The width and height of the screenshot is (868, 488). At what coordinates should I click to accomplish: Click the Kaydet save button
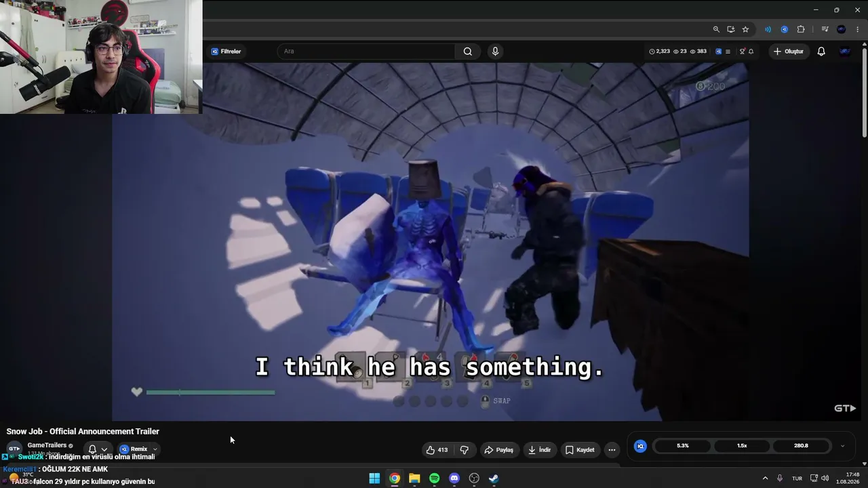580,450
